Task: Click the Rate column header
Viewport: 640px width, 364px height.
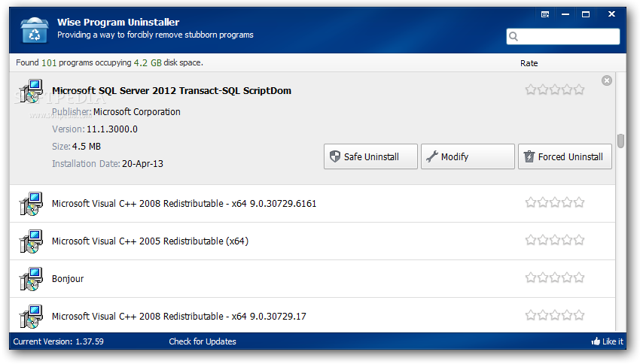Action: click(x=529, y=63)
